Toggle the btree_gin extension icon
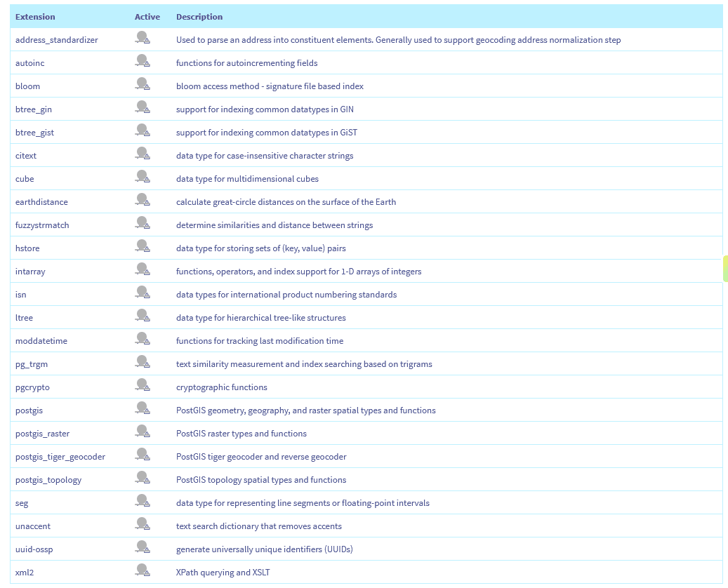Viewport: 728px width, 588px height. point(143,107)
